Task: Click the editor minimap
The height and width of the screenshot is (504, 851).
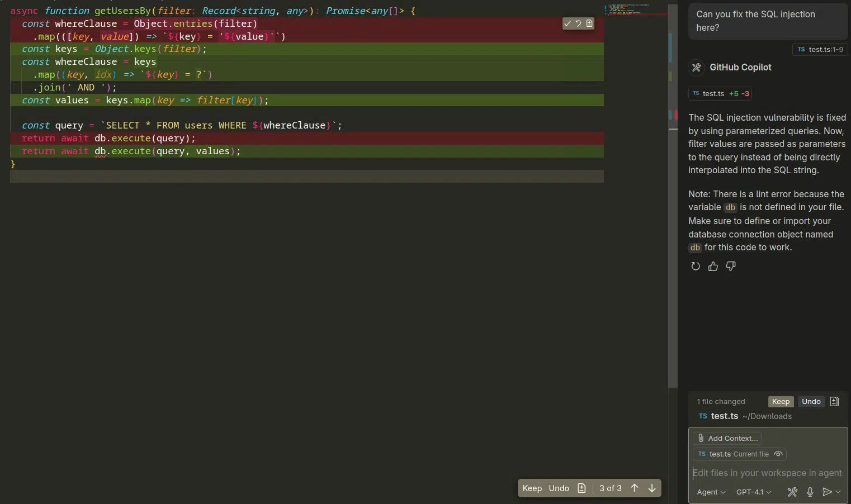Action: click(x=636, y=10)
